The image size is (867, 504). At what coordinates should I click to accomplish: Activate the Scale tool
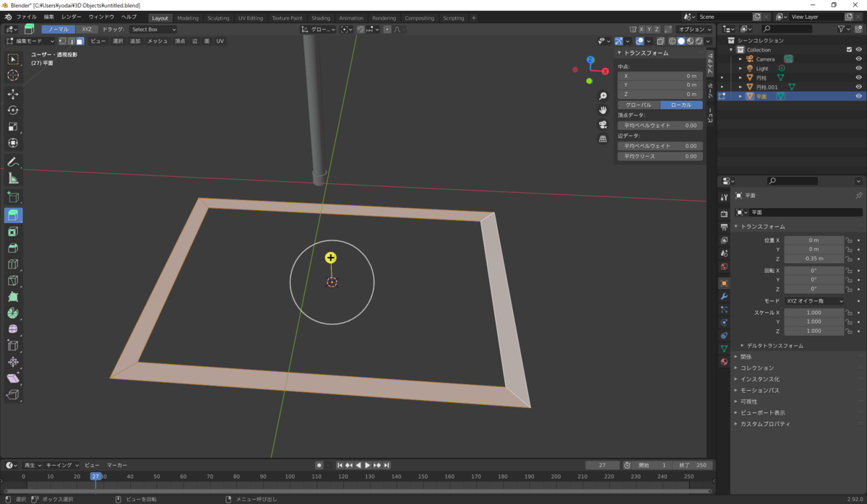click(13, 127)
